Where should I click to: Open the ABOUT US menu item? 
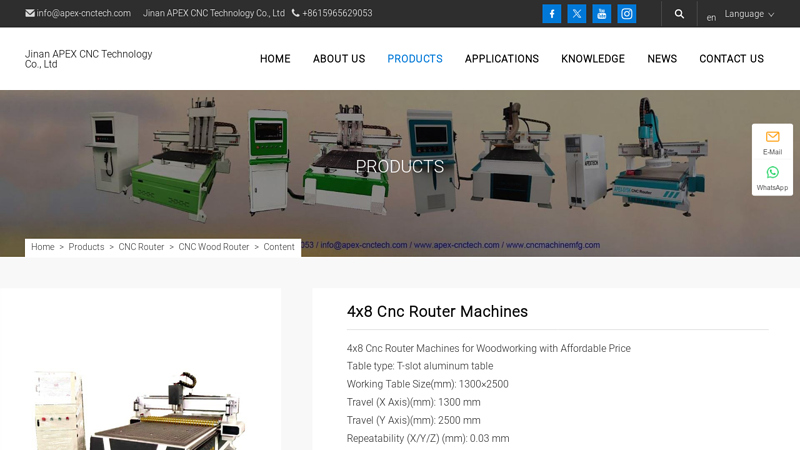tap(339, 59)
